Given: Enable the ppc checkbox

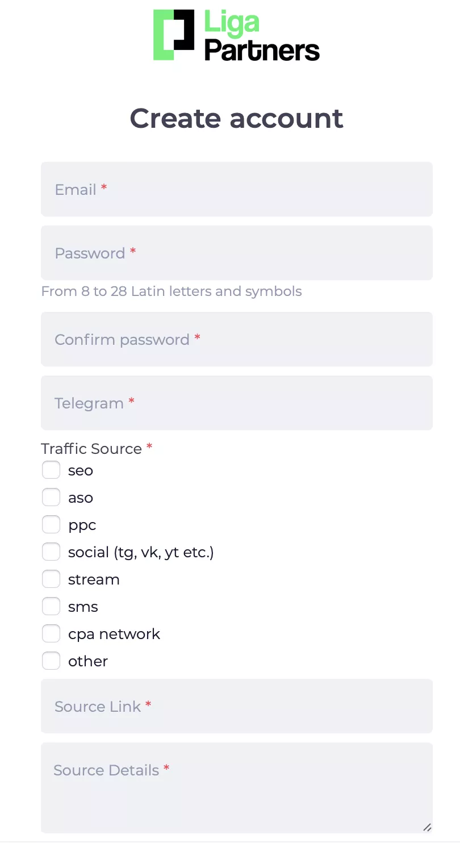Looking at the screenshot, I should point(51,525).
